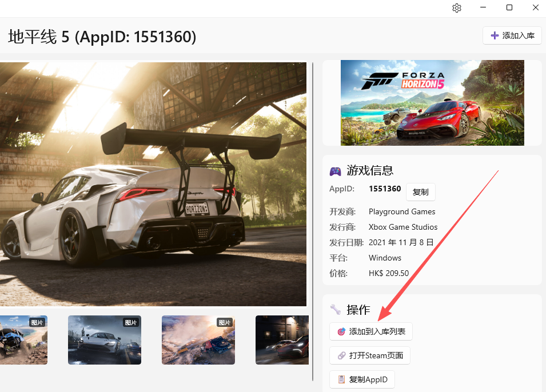Click the price HK$ 209.50
The width and height of the screenshot is (546, 392).
[x=389, y=273]
